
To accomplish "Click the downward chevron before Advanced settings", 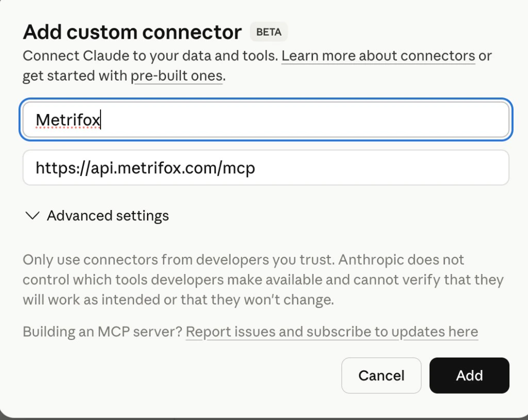I will pyautogui.click(x=32, y=216).
